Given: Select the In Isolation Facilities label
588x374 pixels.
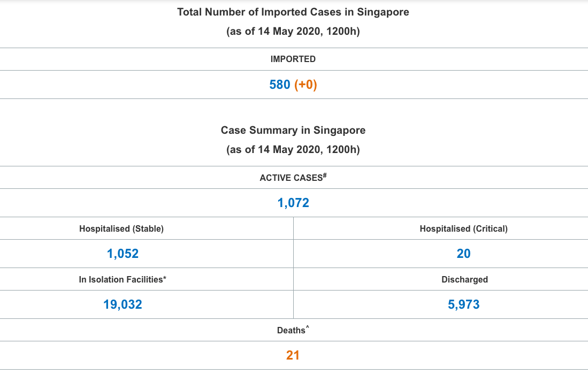Looking at the screenshot, I should point(121,279).
